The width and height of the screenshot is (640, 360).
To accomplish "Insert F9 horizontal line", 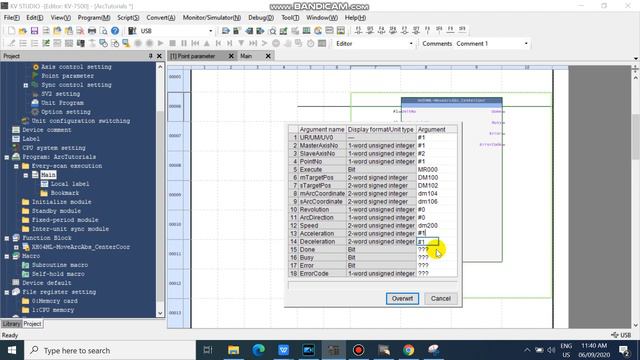I will click(450, 30).
